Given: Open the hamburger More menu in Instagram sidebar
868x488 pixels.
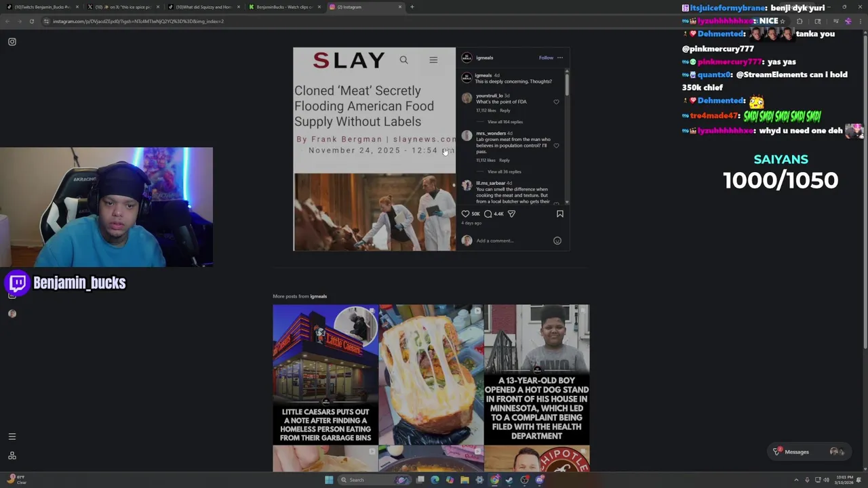Looking at the screenshot, I should (12, 436).
